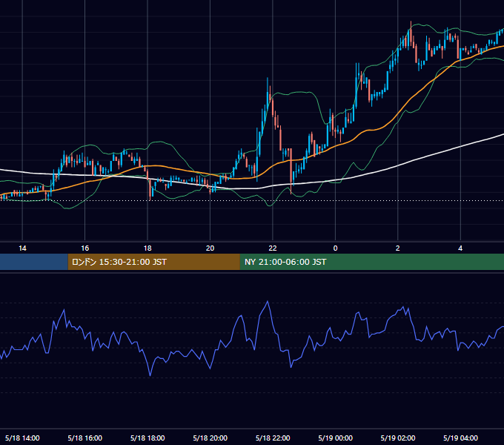Click the oscillator line's lowest trough just after 18:00
The height and width of the screenshot is (445, 504).
[150, 375]
